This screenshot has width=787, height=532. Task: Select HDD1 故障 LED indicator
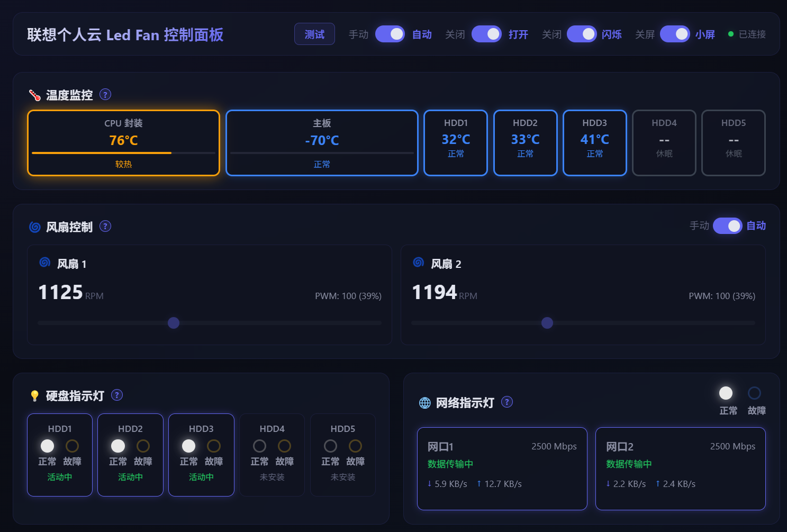[72, 446]
